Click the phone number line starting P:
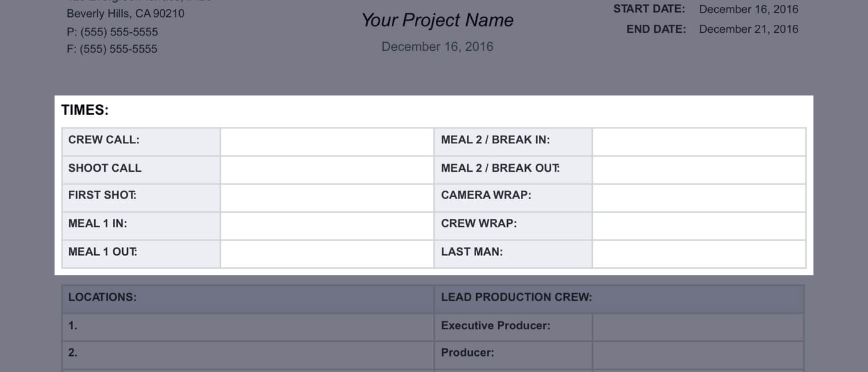This screenshot has width=868, height=372. click(x=112, y=32)
